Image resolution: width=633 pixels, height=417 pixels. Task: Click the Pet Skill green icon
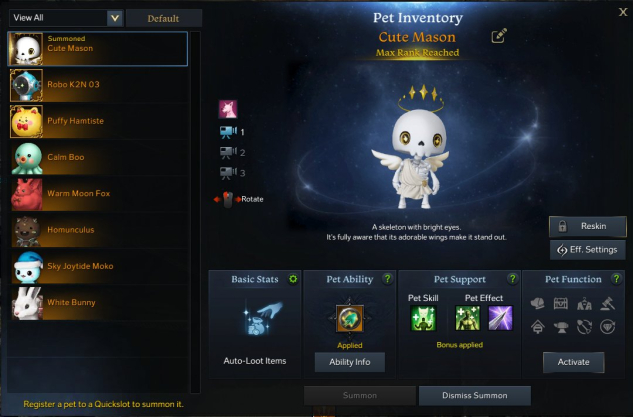tap(423, 318)
